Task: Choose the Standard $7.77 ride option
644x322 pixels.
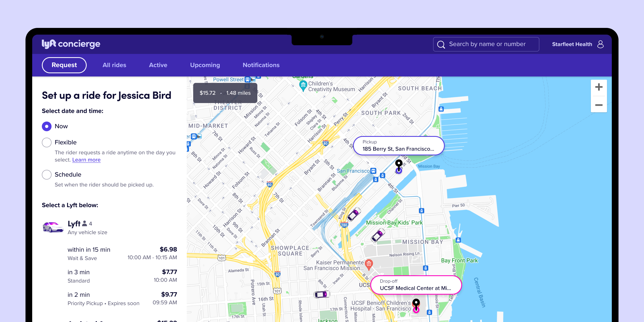Action: point(122,276)
